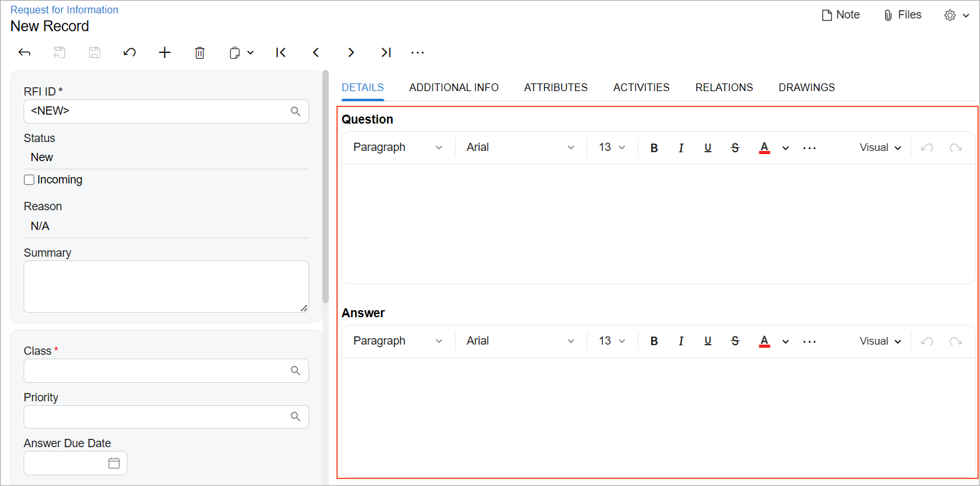The height and width of the screenshot is (486, 980).
Task: Navigate to the next record
Action: [350, 52]
